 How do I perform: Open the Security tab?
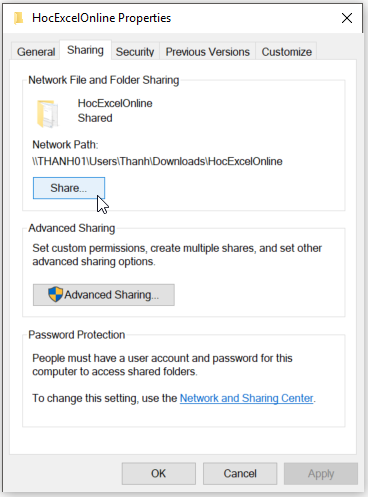[135, 52]
